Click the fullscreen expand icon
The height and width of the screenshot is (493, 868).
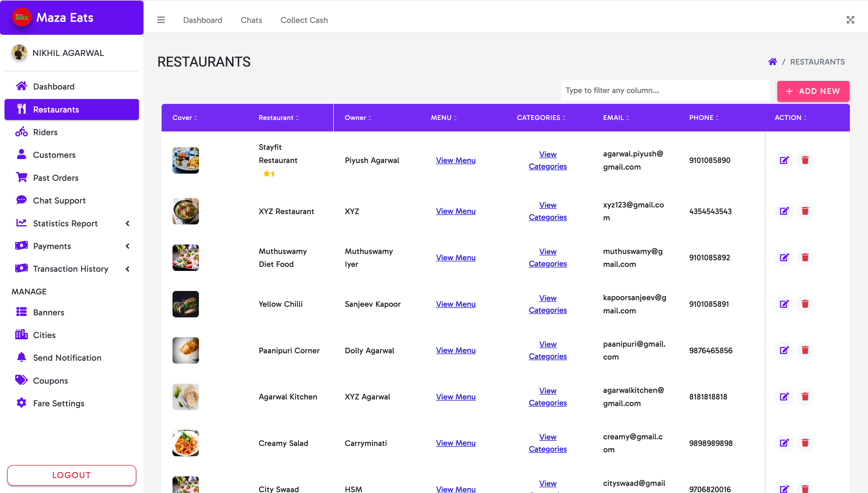tap(850, 20)
